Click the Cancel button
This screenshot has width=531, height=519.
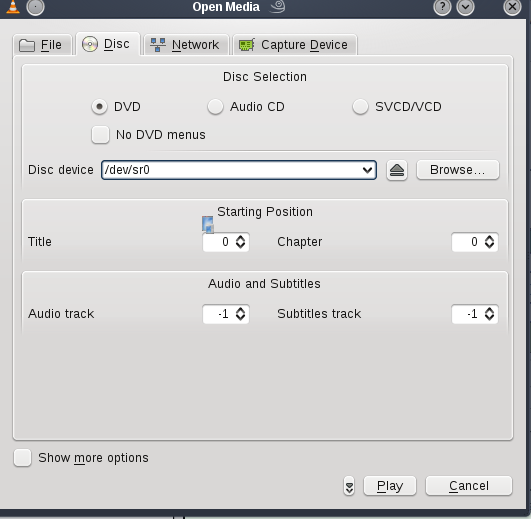(x=469, y=486)
